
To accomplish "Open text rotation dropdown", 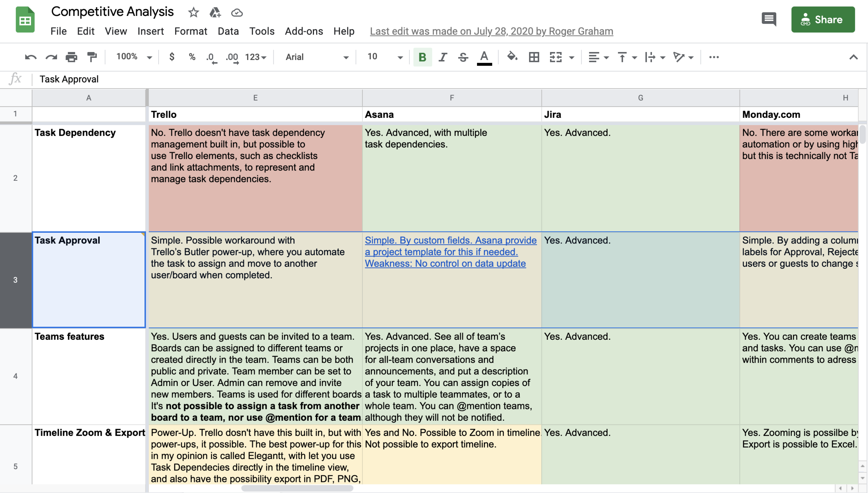I will tap(683, 57).
